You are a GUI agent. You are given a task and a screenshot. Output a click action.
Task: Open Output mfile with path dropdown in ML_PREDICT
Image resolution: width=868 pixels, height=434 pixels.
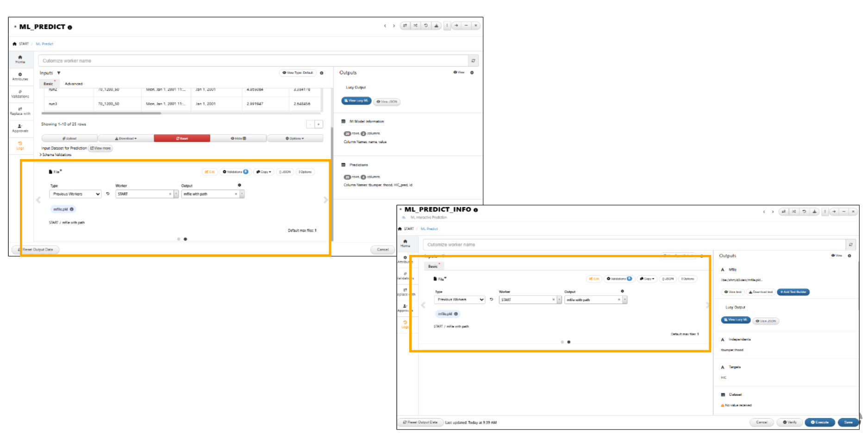pyautogui.click(x=242, y=194)
